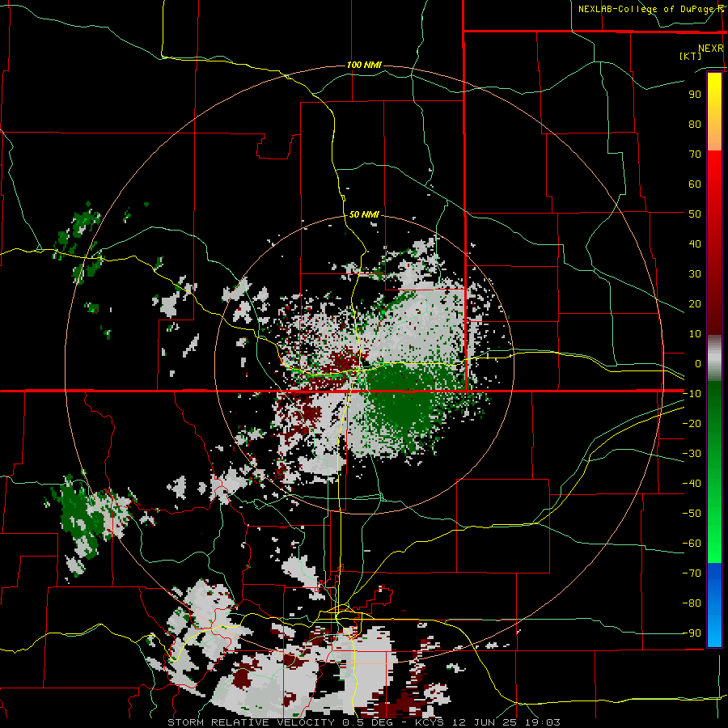
Task: Select the -80 scale value
Action: [x=692, y=603]
